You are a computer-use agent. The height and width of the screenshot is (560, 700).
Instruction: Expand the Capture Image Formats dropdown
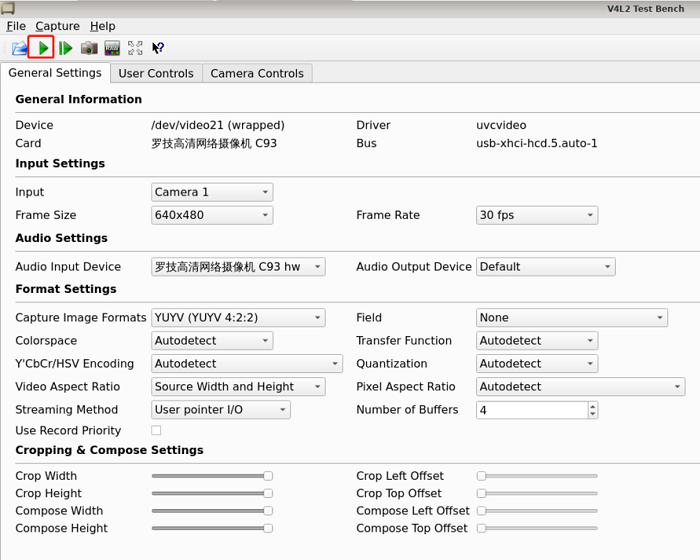pyautogui.click(x=237, y=318)
